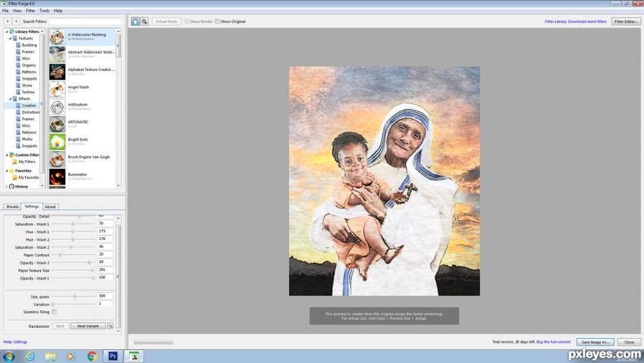Click the randomizer settings icon
Screen dimensions: 644x363
coord(110,326)
